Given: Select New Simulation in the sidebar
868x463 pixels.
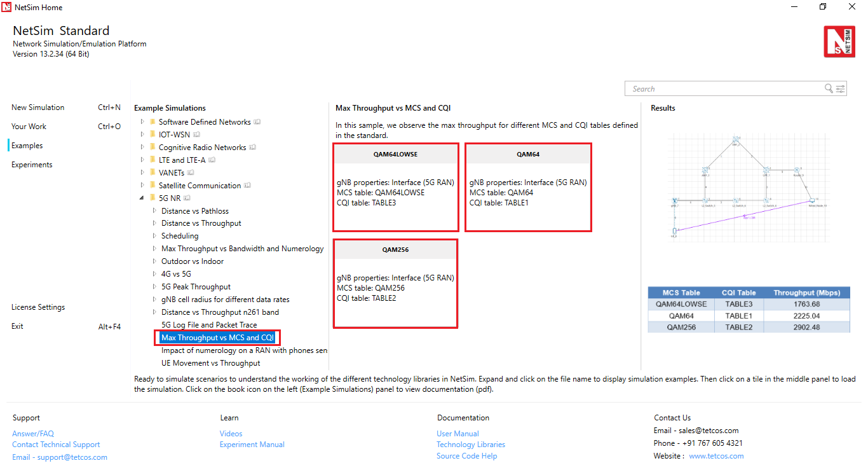Looking at the screenshot, I should (x=38, y=107).
